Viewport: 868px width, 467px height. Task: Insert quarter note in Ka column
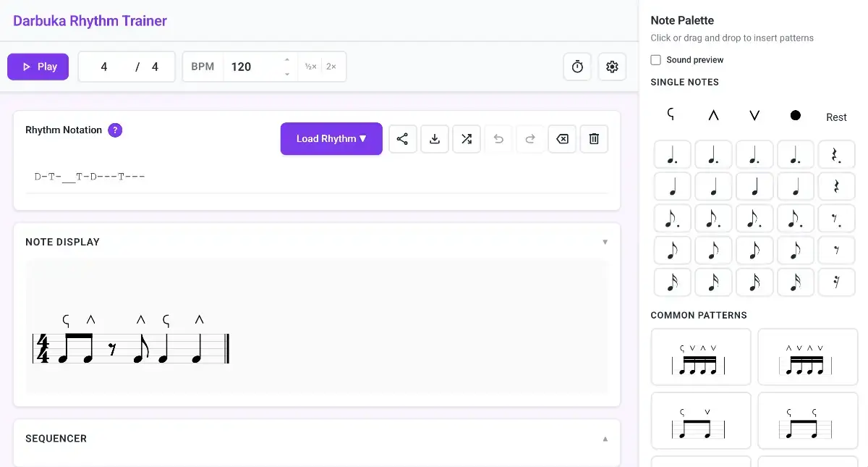754,186
